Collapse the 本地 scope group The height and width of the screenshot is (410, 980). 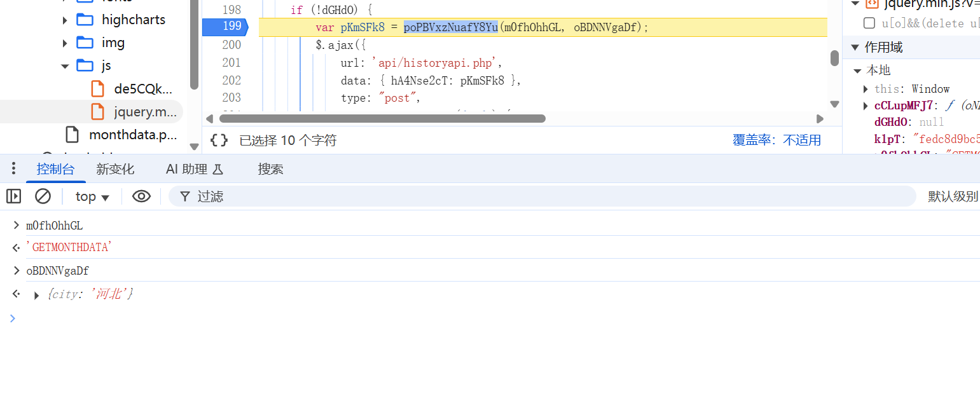[x=857, y=71]
